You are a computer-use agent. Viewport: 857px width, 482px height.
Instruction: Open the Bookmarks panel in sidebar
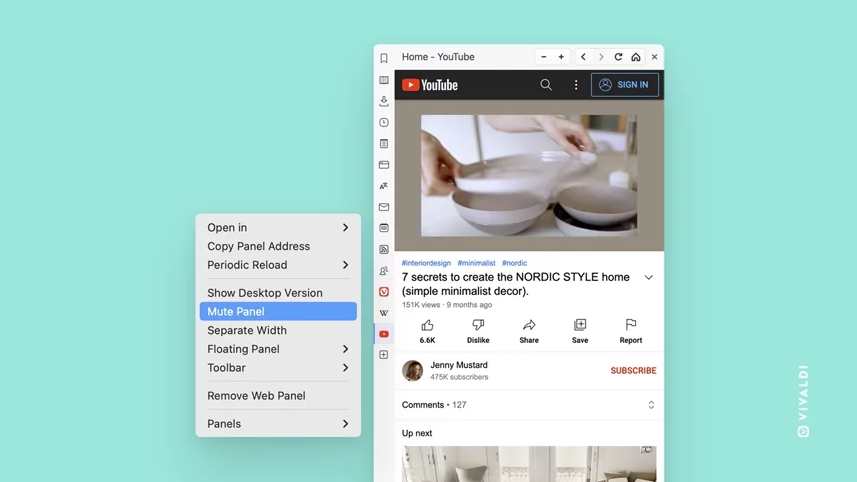(384, 58)
